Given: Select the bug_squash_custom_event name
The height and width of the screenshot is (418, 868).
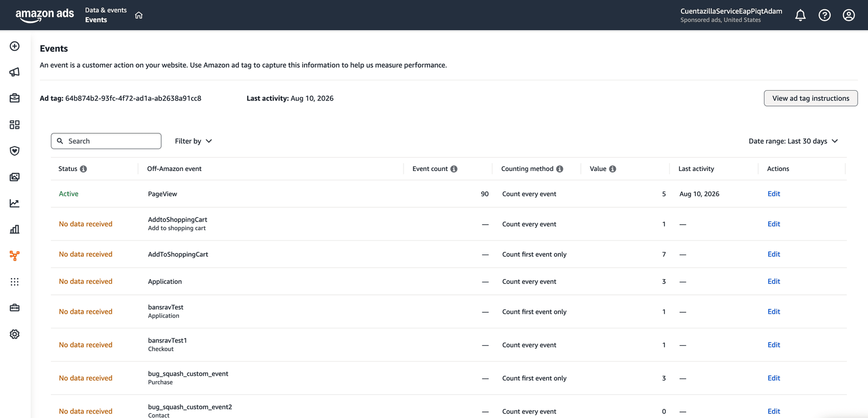Looking at the screenshot, I should coord(188,374).
